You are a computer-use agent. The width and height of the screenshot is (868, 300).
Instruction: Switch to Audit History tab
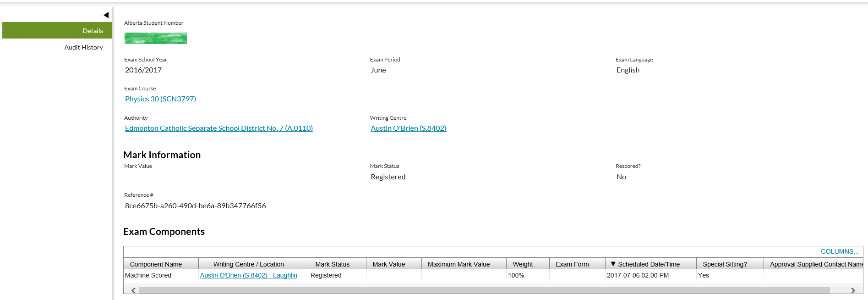(83, 47)
